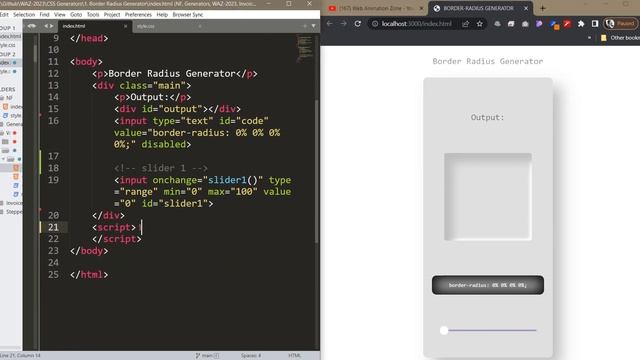Open the Other bookmarks folder

tap(620, 38)
